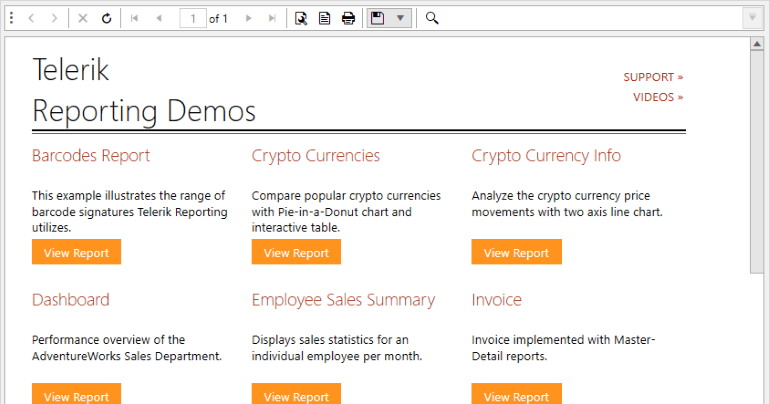Navigate forward in report history

pos(54,18)
